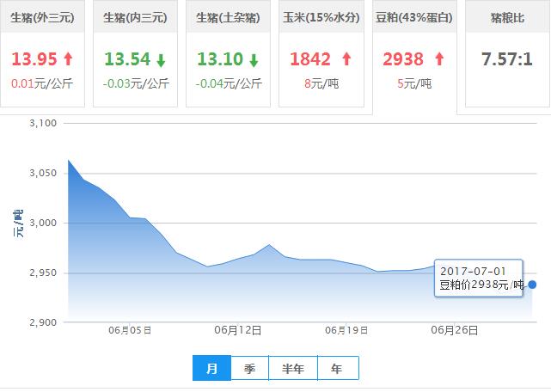Click the 2017-07-01 chart tooltip
Screen dimensions: 551x392
coord(479,278)
